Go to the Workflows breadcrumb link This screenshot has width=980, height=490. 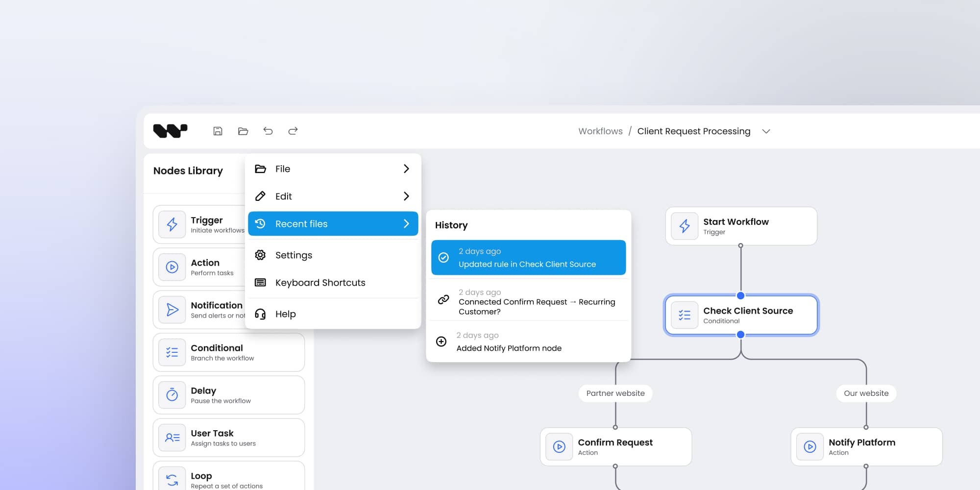(x=600, y=131)
